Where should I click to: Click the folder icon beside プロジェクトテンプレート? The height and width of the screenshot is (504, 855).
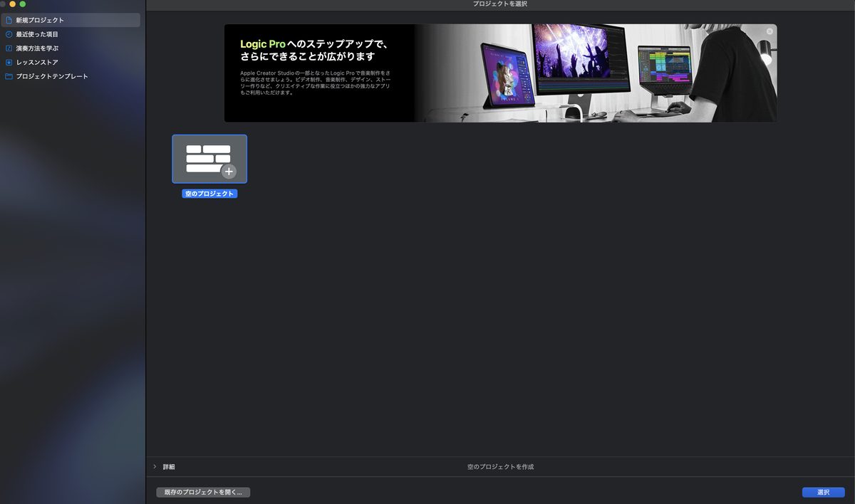(9, 76)
